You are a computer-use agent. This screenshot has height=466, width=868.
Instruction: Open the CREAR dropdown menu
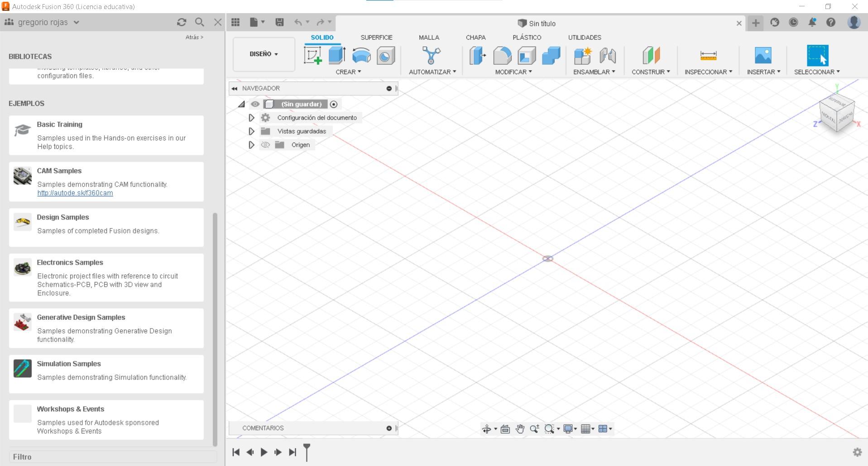348,72
